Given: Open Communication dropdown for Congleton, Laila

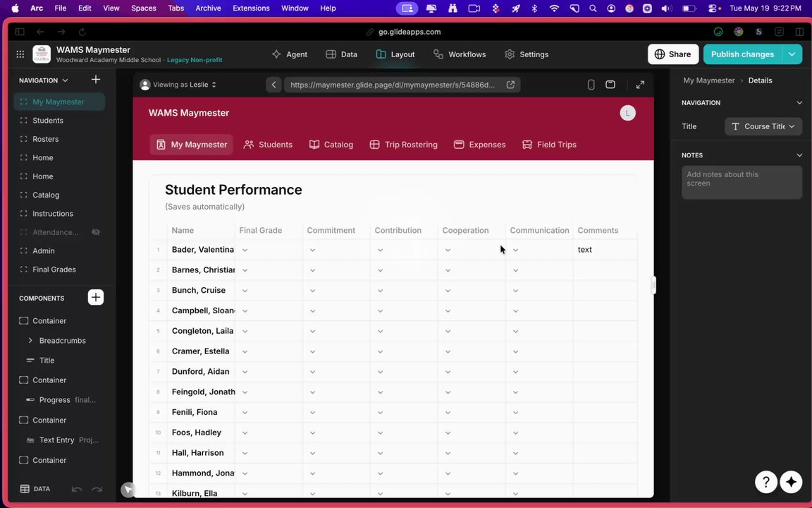Looking at the screenshot, I should (x=515, y=331).
